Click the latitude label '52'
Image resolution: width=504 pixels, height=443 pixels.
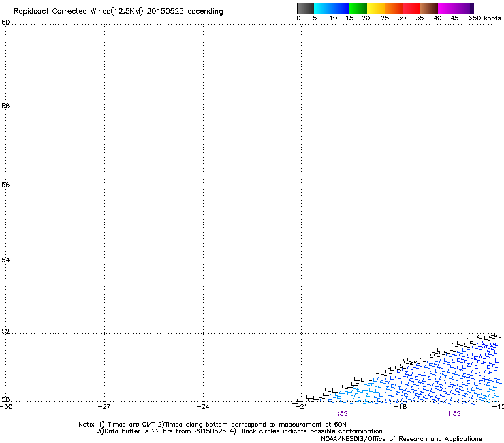(5, 331)
